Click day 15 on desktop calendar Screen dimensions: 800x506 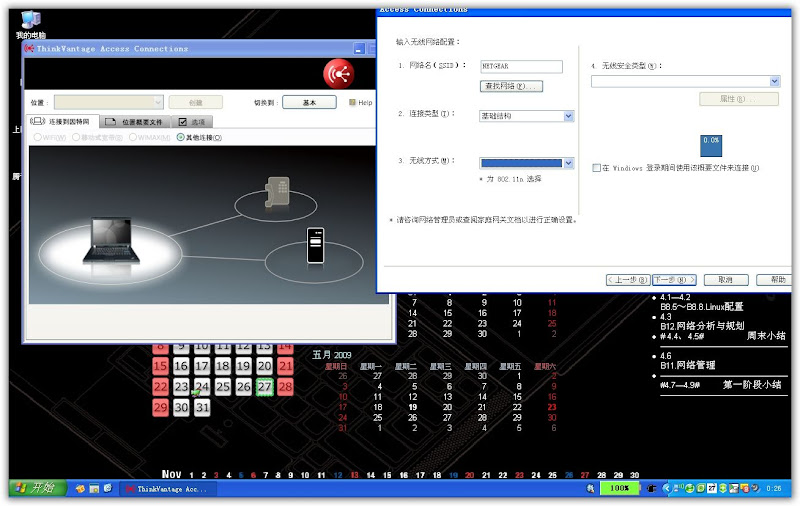click(x=160, y=366)
